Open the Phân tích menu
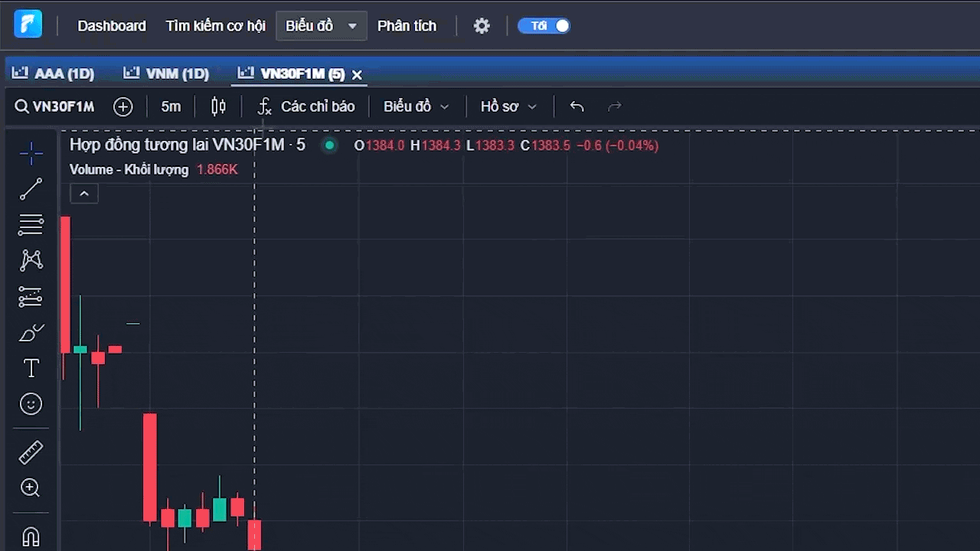 pos(407,26)
